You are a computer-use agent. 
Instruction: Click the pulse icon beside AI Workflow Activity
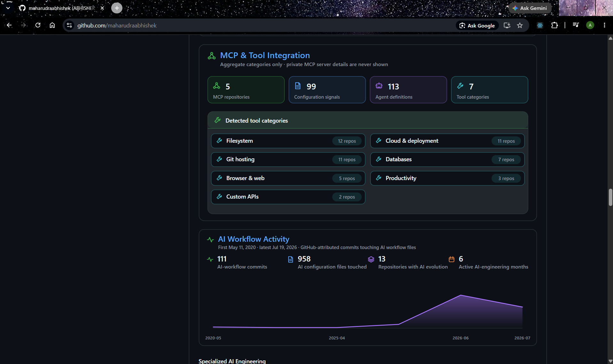[x=210, y=239]
